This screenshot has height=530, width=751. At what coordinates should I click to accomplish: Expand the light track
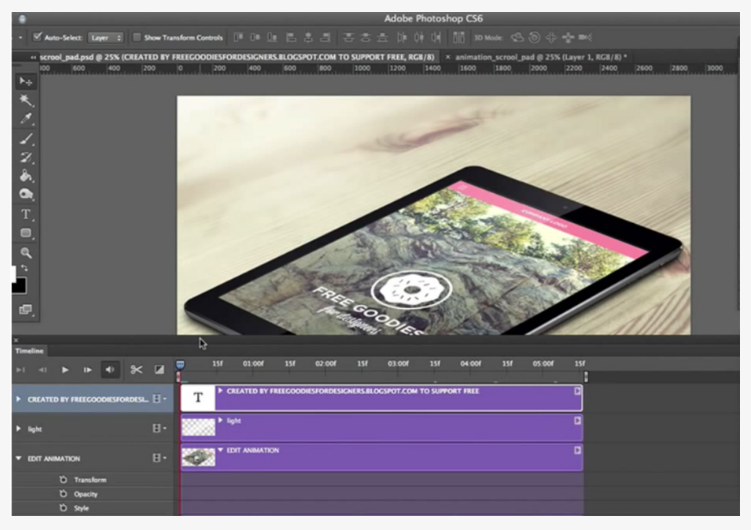(x=18, y=429)
